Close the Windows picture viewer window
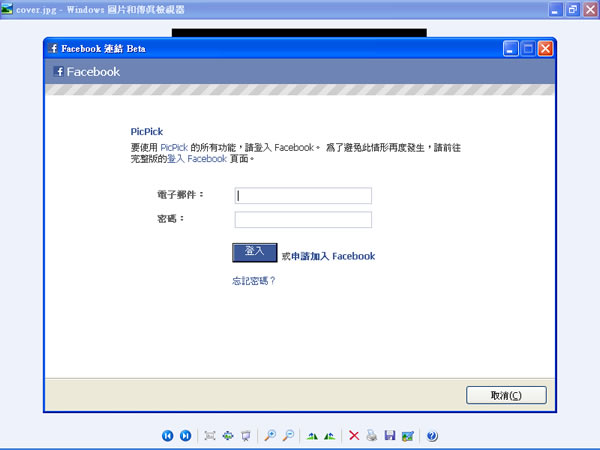The width and height of the screenshot is (600, 450). tap(590, 9)
